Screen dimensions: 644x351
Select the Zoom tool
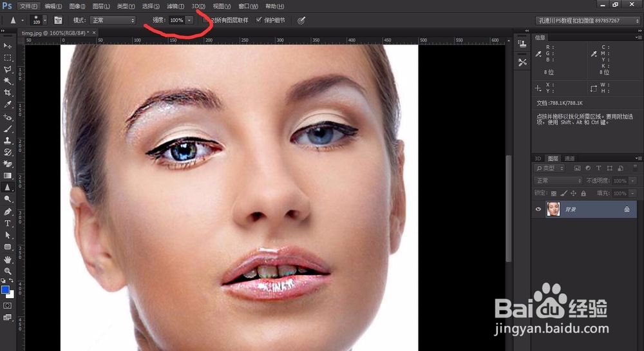7,271
